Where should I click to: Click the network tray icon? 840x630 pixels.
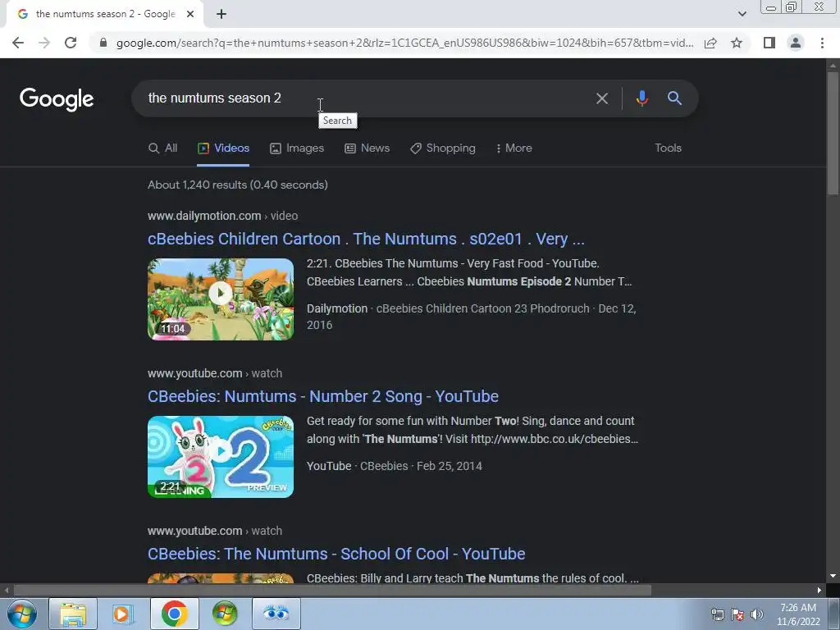[717, 614]
